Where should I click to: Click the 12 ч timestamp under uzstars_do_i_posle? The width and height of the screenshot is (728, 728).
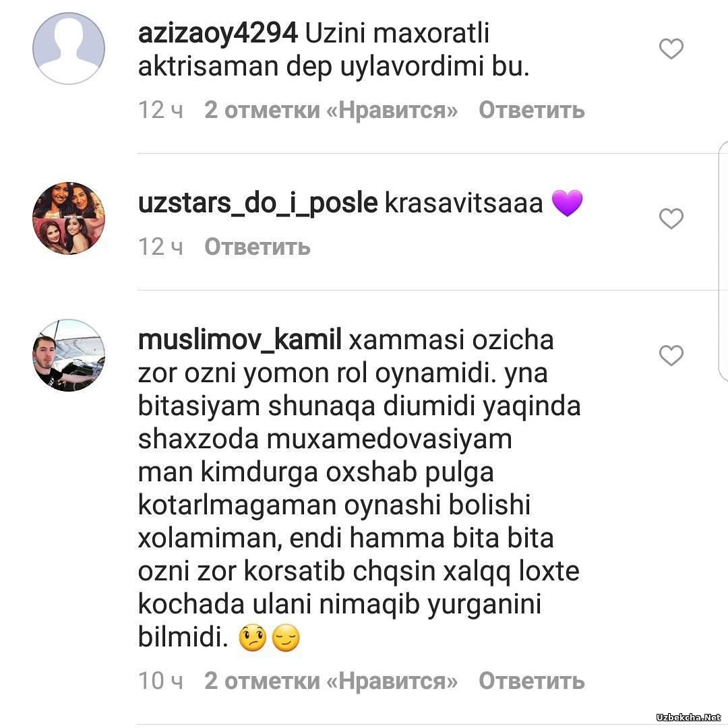pos(160,247)
